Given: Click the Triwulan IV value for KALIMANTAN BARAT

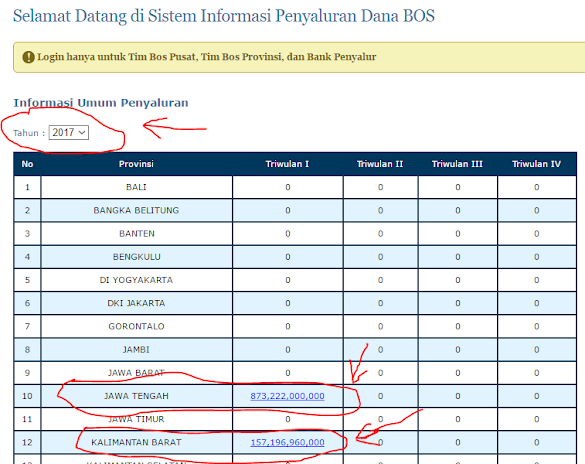Looking at the screenshot, I should [x=536, y=442].
